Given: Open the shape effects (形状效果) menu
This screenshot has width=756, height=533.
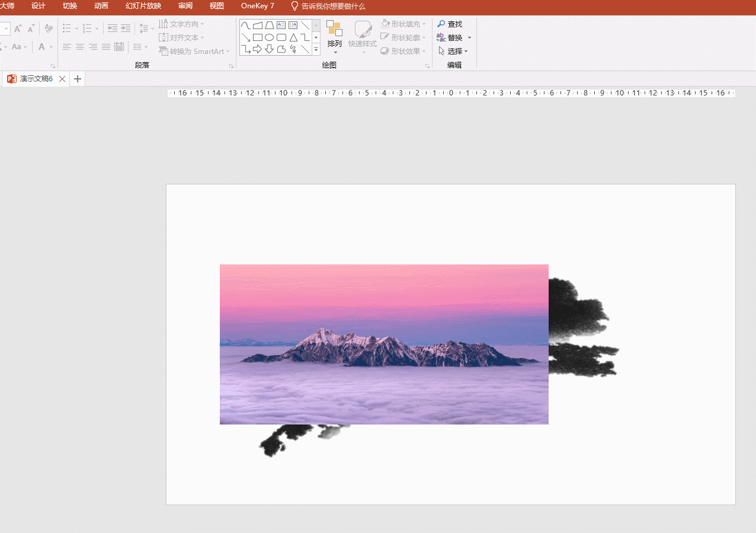Looking at the screenshot, I should tap(403, 52).
